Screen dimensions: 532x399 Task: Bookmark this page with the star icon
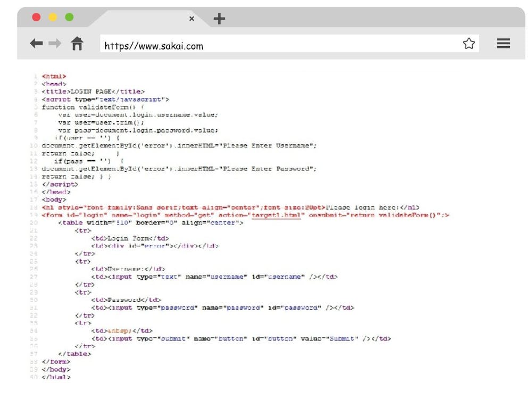click(469, 44)
